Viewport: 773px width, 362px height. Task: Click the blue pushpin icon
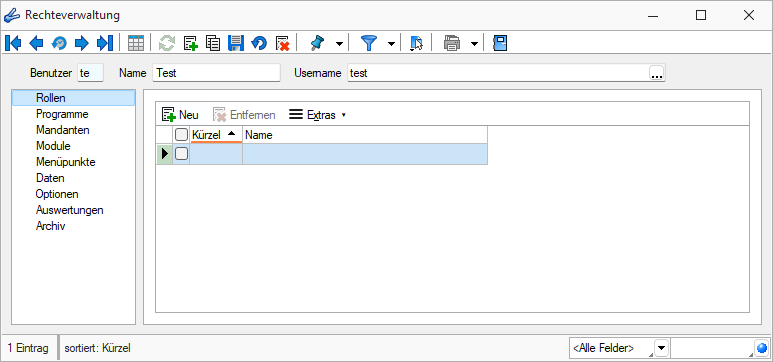(317, 43)
